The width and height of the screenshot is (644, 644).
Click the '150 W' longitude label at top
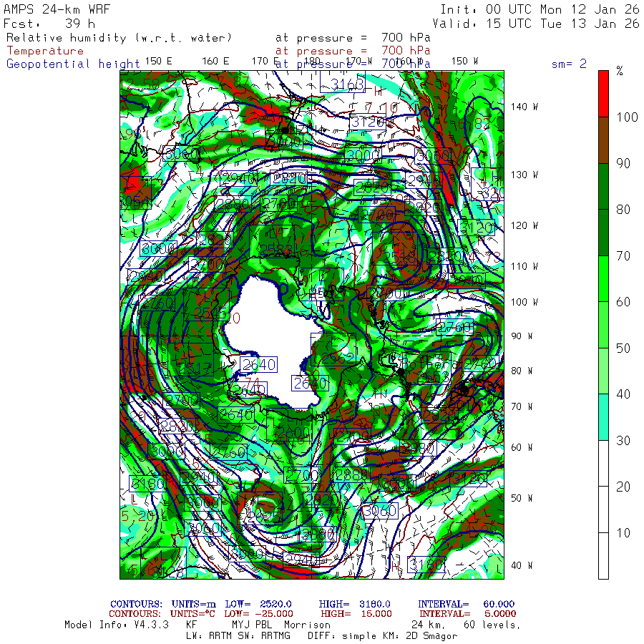coord(464,62)
